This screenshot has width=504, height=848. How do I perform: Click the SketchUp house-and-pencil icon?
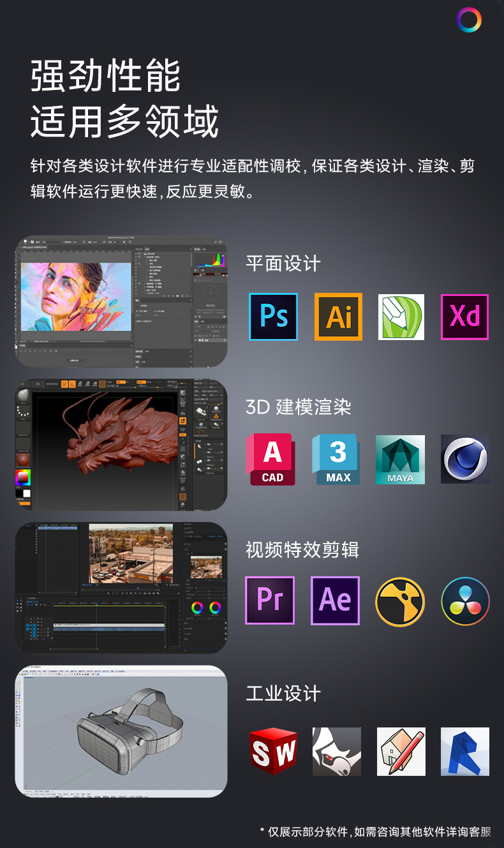(x=401, y=752)
